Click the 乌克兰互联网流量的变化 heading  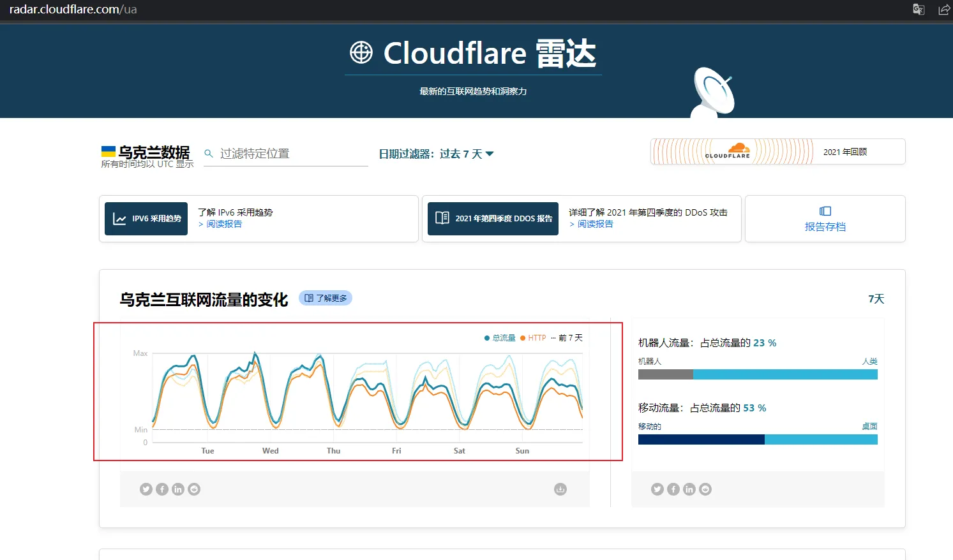click(204, 300)
